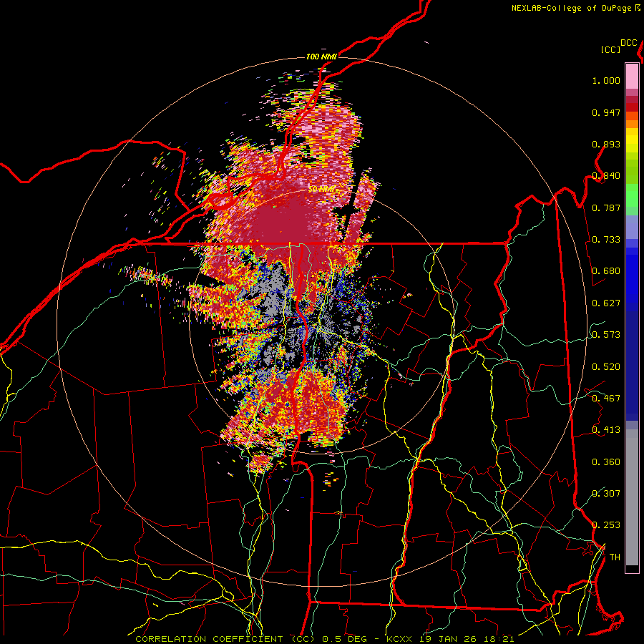
Task: Click the DCC label above color scale
Action: (628, 43)
